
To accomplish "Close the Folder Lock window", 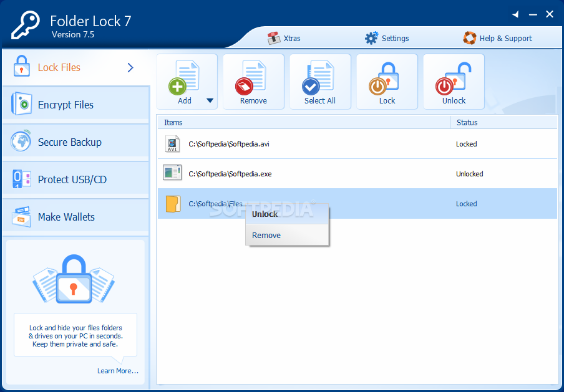I will click(x=550, y=14).
